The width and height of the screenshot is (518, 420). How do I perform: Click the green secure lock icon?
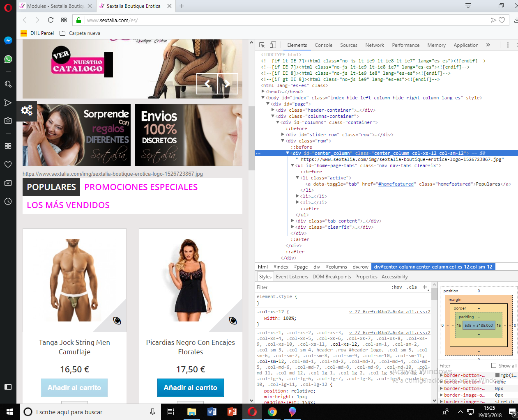point(78,20)
